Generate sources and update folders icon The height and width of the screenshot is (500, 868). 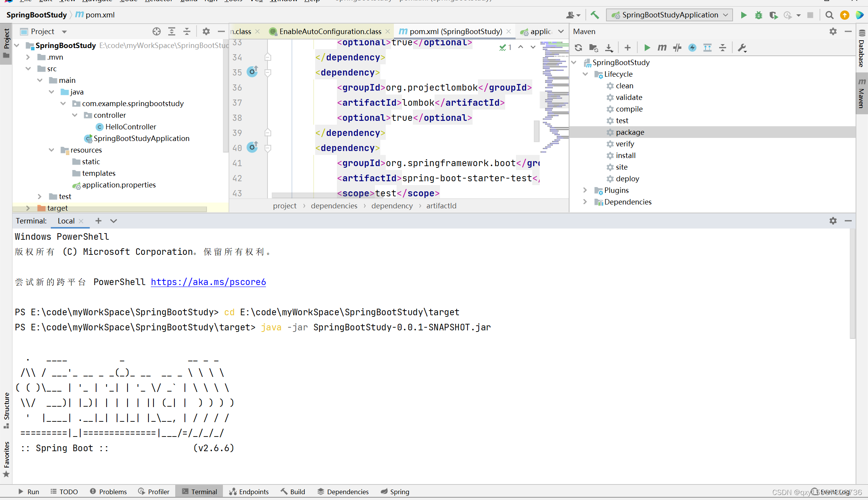click(x=594, y=48)
